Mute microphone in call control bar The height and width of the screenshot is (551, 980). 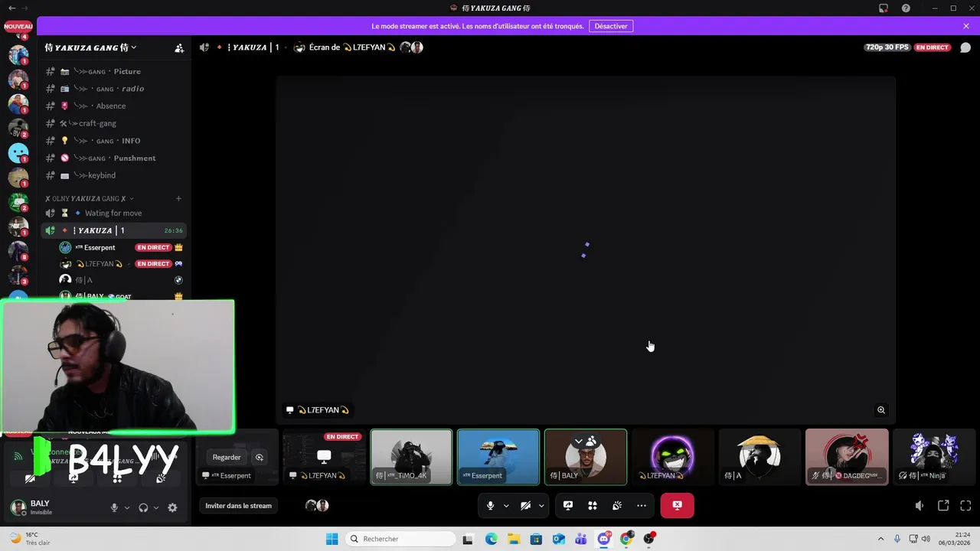pyautogui.click(x=491, y=506)
